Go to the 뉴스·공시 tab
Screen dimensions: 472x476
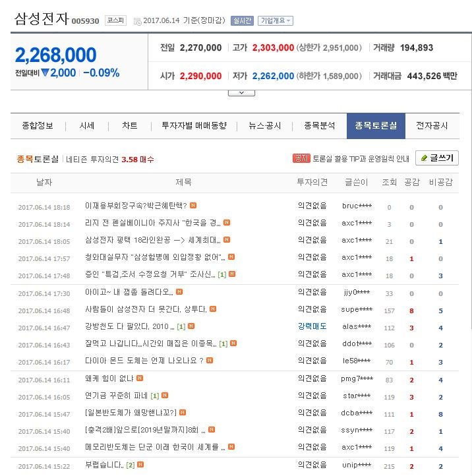265,126
